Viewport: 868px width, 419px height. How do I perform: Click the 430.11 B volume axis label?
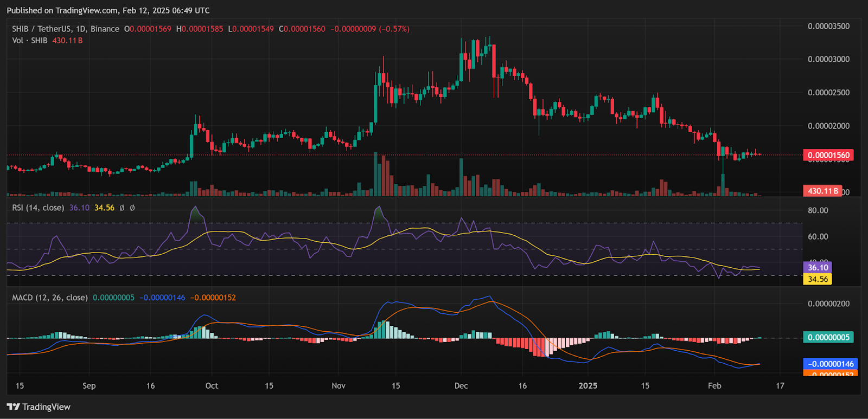pos(822,191)
